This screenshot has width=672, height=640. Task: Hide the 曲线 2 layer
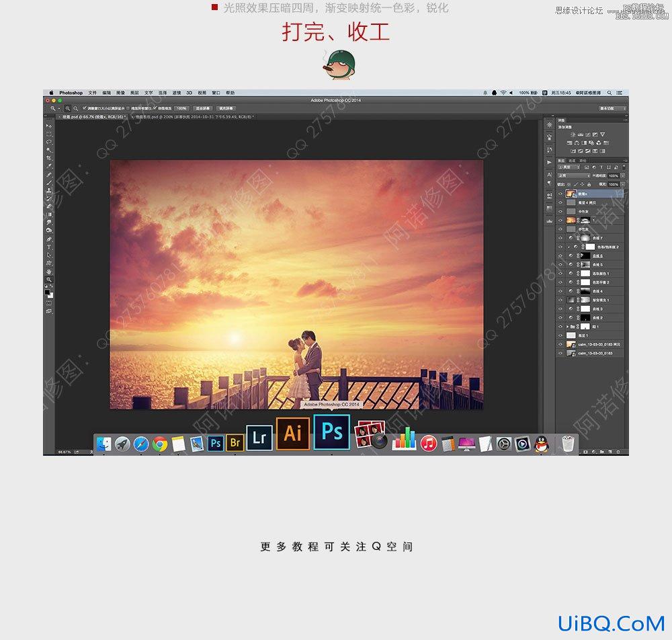[x=560, y=317]
